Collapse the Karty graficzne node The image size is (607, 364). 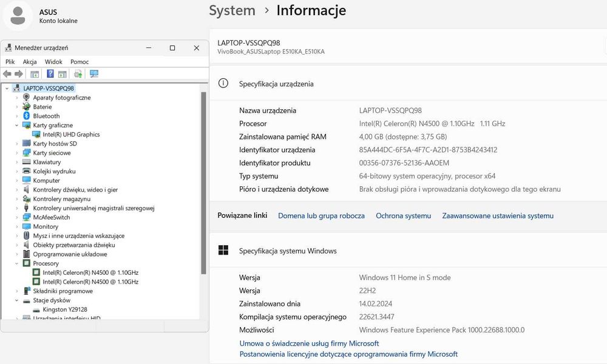coord(16,126)
